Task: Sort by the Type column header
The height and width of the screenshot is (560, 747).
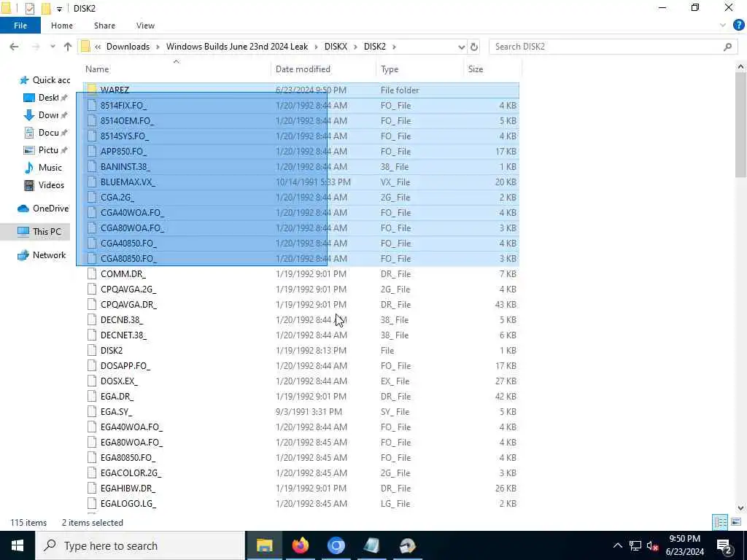Action: click(x=419, y=69)
